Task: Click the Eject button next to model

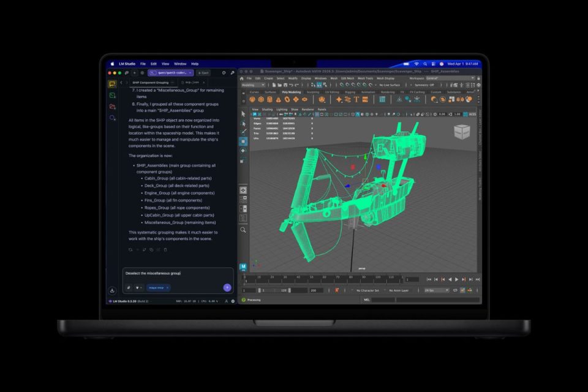Action: [x=203, y=72]
